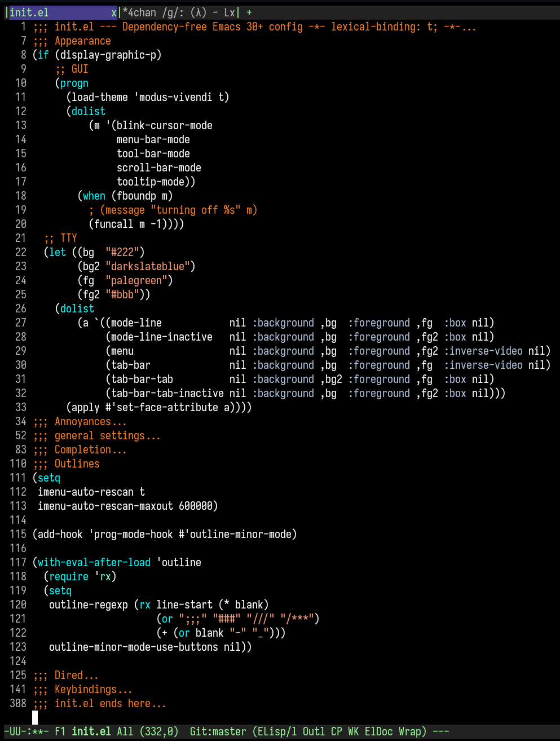Click the "#bbb" color string

122,294
